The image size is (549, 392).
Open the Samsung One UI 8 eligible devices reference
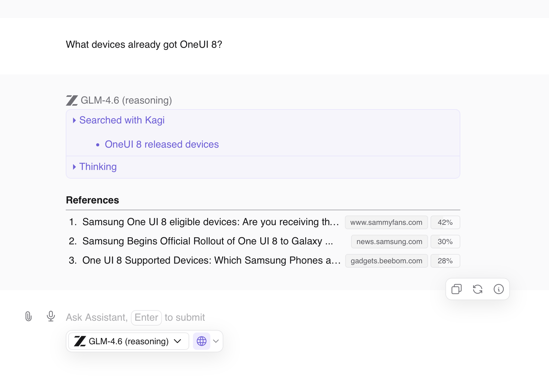(210, 222)
